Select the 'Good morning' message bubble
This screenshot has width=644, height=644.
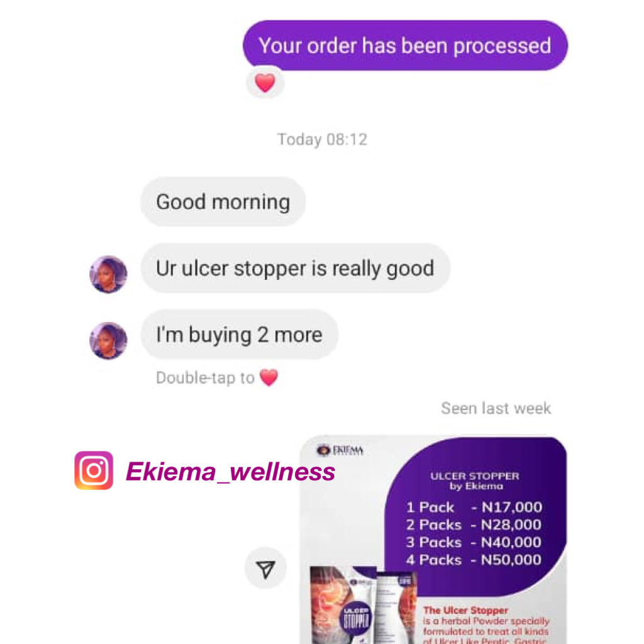pos(223,202)
